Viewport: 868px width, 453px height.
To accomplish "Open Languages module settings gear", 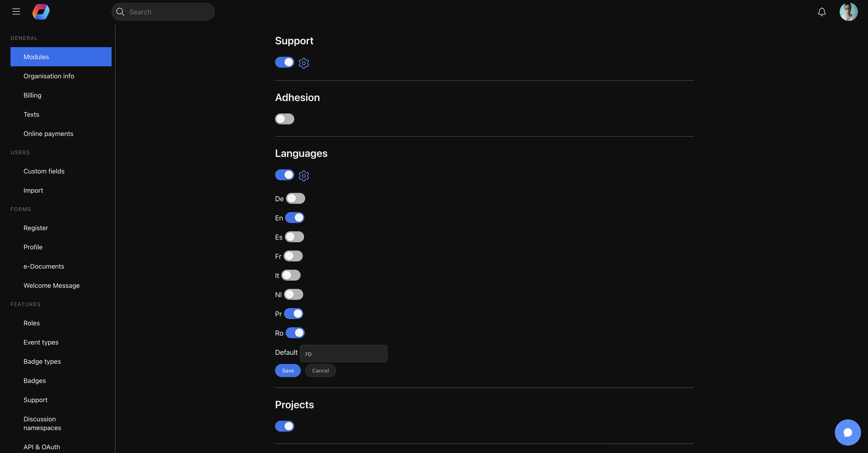I will (304, 176).
